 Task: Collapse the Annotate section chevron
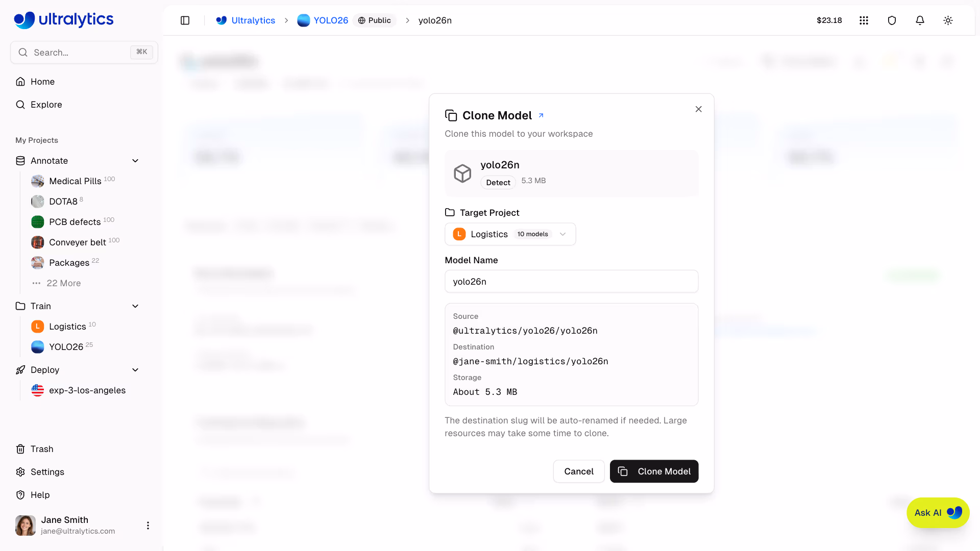[x=135, y=161]
